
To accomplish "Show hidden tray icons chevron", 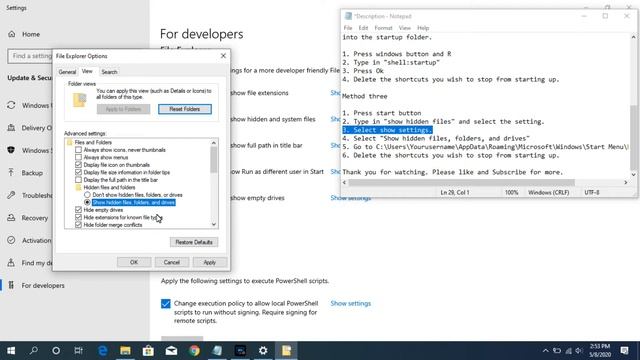I will (545, 351).
